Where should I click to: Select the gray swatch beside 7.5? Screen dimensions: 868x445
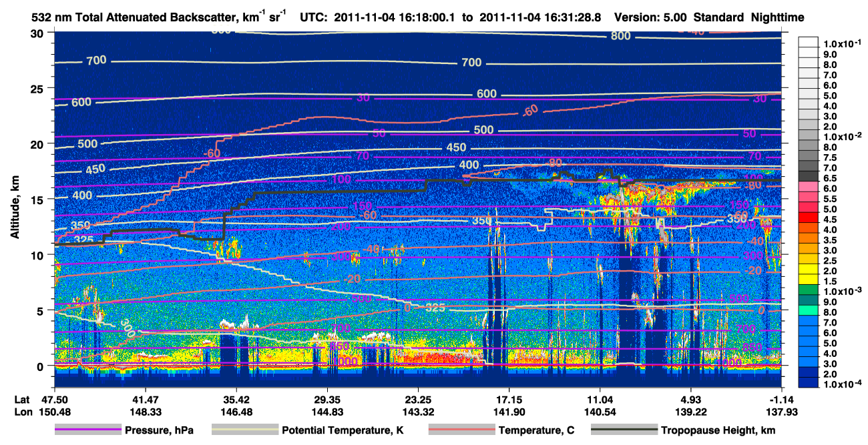[809, 157]
